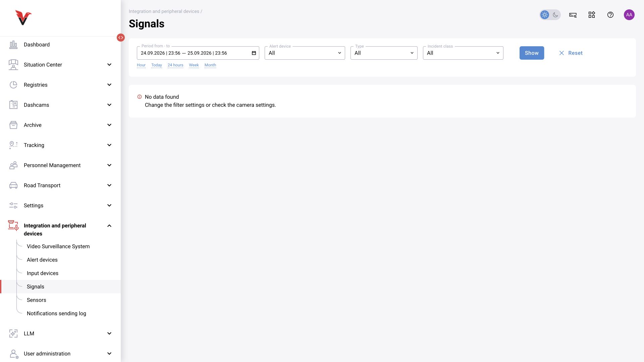Click the Personnel Management people icon
The height and width of the screenshot is (362, 644).
[13, 165]
